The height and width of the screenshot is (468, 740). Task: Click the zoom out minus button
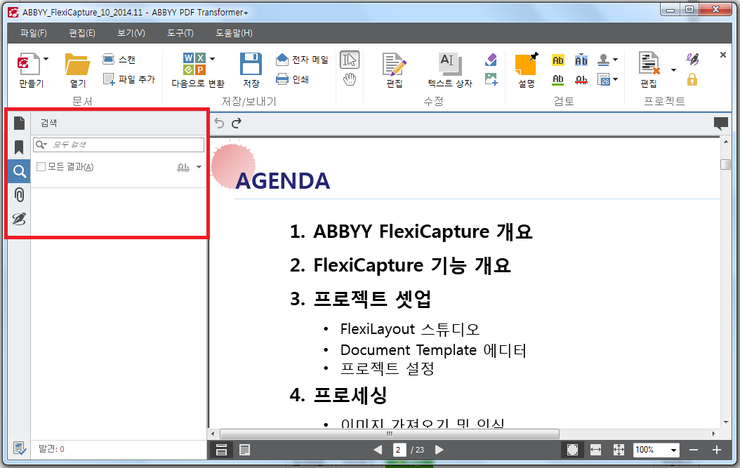(x=693, y=450)
